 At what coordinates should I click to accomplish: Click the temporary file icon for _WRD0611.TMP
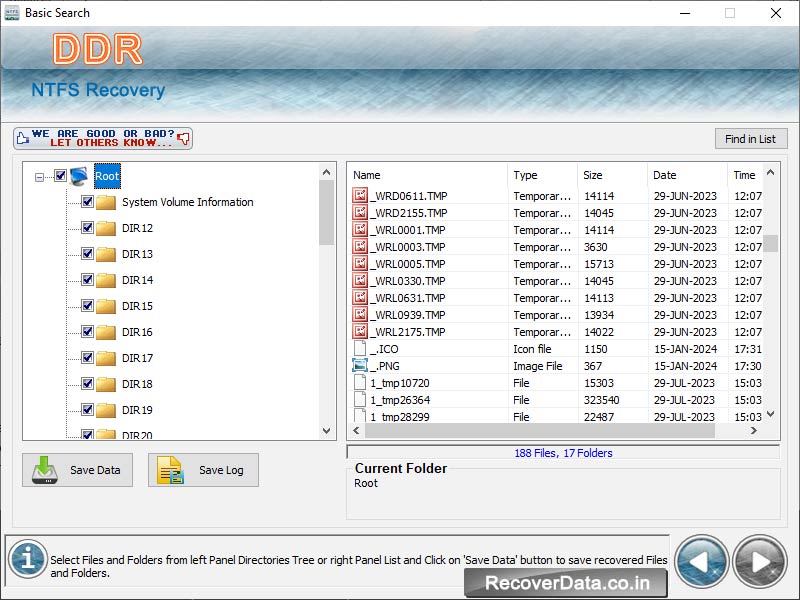coord(359,195)
